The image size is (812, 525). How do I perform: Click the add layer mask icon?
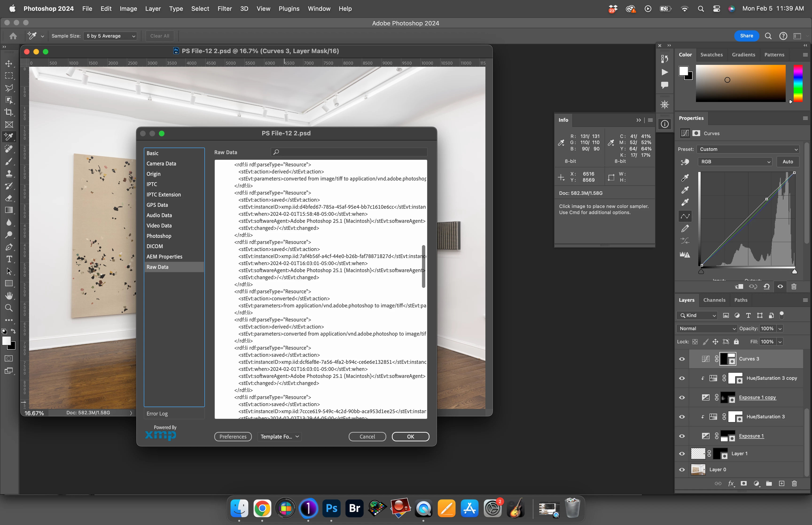click(x=743, y=483)
